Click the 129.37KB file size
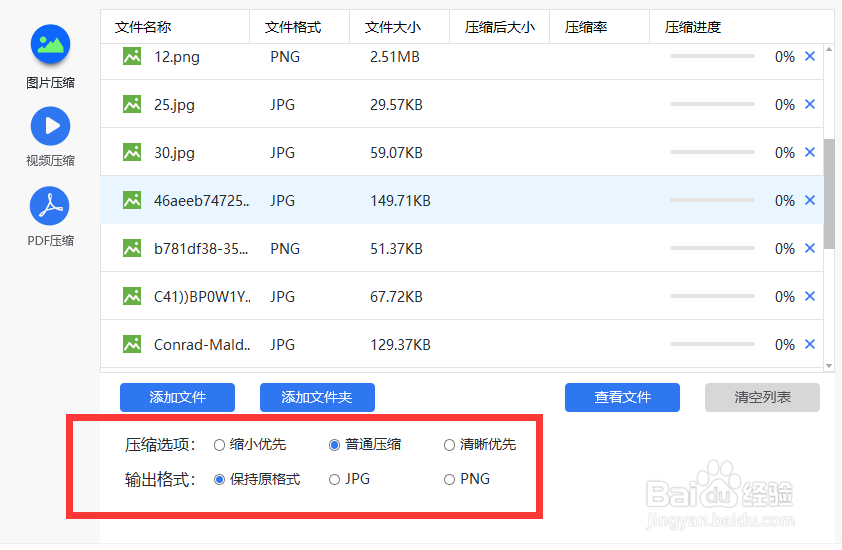The width and height of the screenshot is (842, 550). point(400,344)
